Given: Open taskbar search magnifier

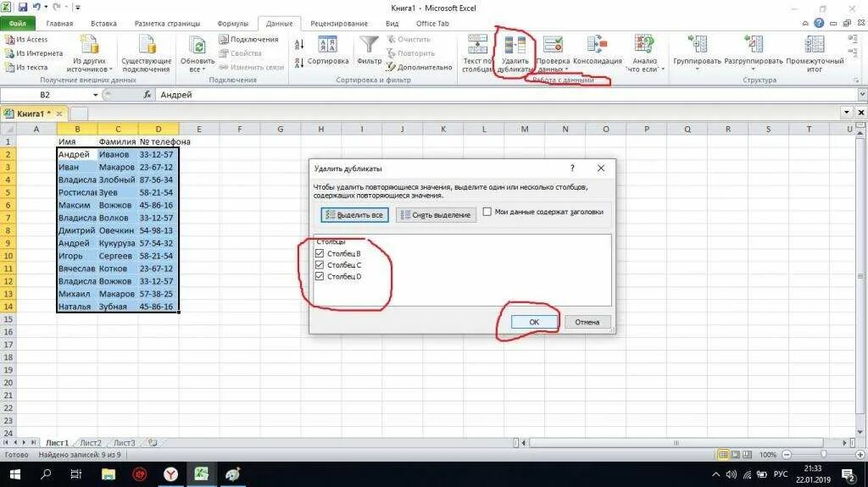Looking at the screenshot, I should [46, 474].
